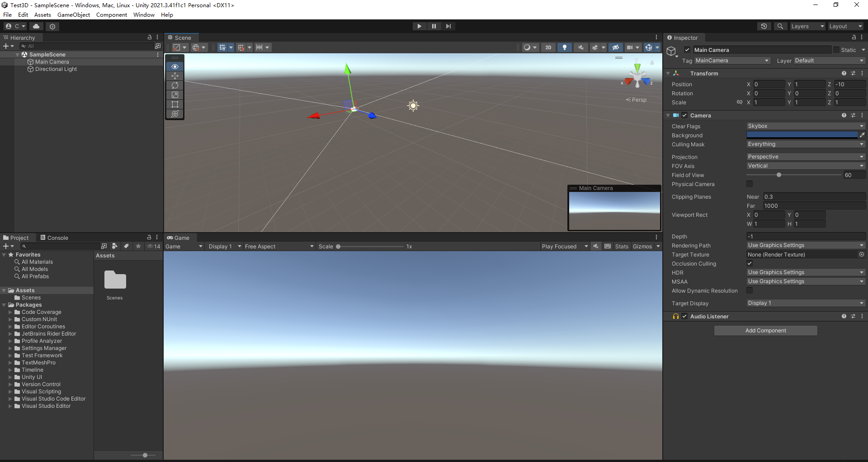Toggle scene lighting in Scene view toolbar

click(564, 47)
